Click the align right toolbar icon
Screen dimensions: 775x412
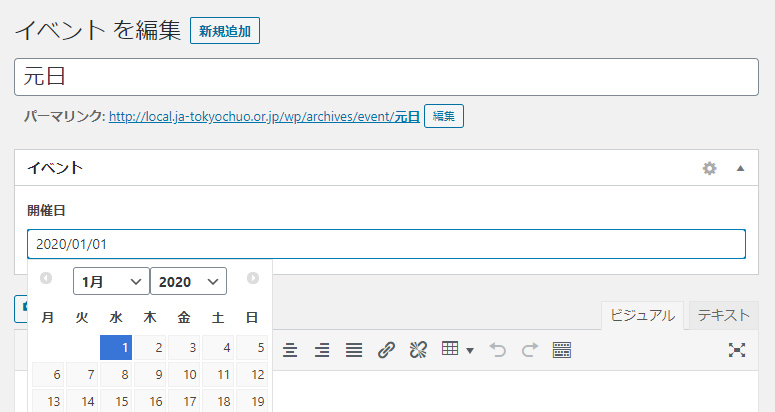(x=322, y=350)
